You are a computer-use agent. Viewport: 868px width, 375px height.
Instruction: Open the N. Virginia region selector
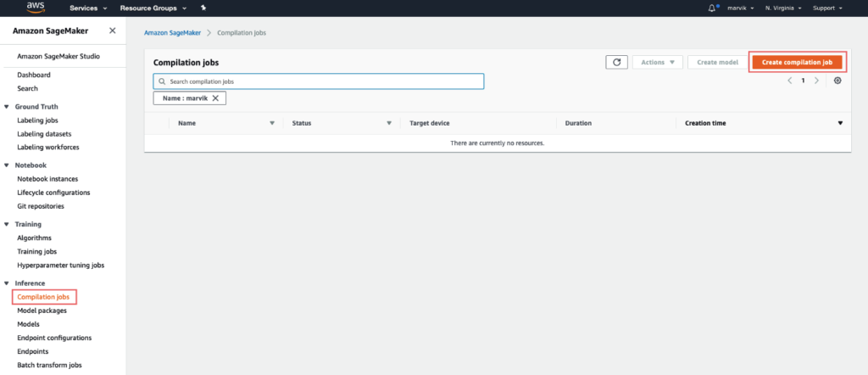(x=784, y=8)
